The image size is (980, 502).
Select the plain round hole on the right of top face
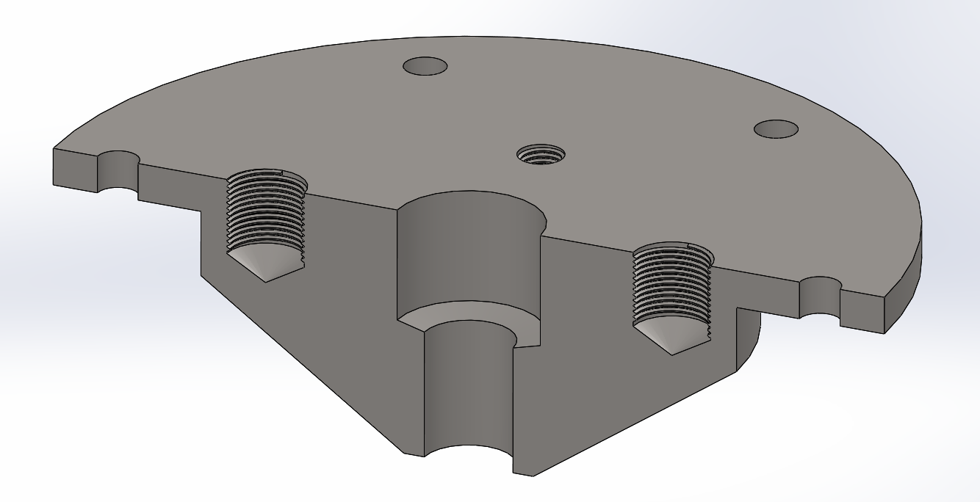pos(777,128)
